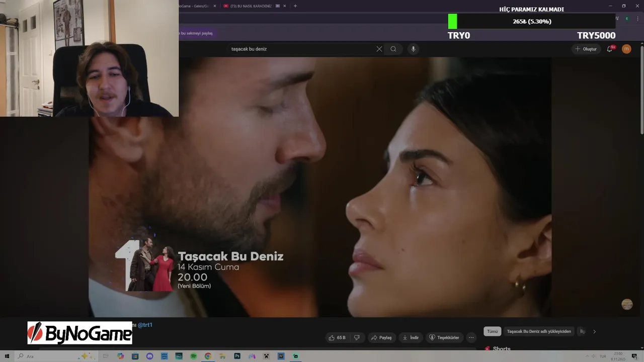The height and width of the screenshot is (362, 644).
Task: Click the channel watermark on video
Action: click(x=627, y=304)
